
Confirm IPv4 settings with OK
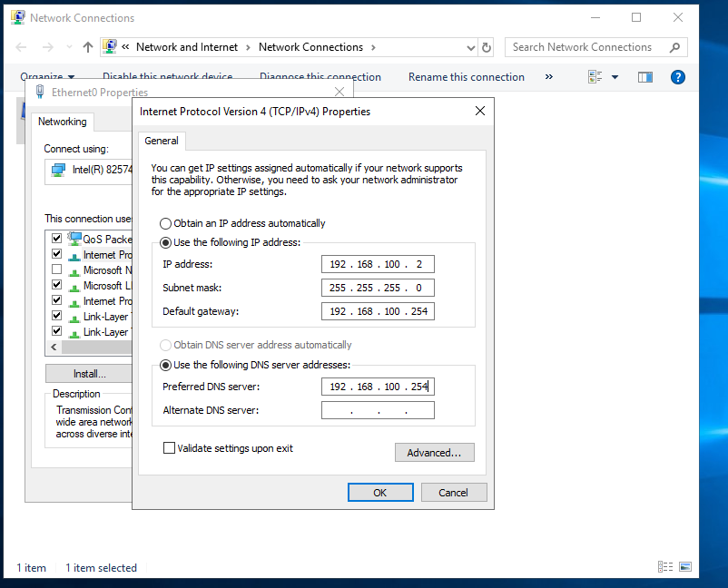[x=380, y=492]
